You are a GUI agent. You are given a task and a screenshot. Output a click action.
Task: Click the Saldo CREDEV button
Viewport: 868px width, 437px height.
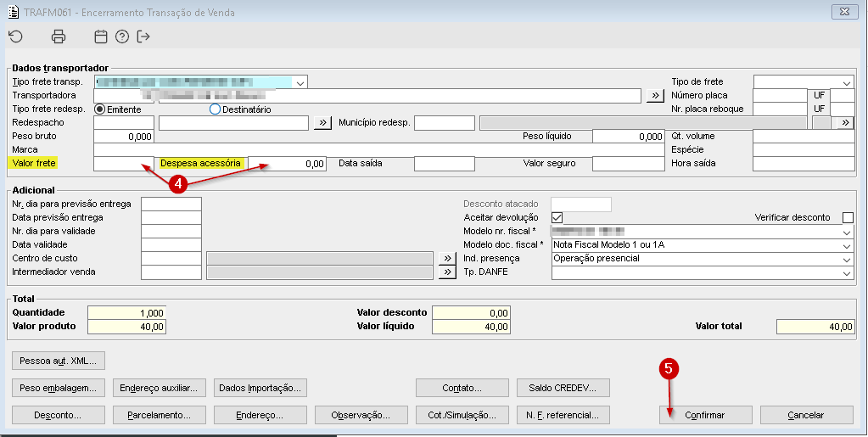(563, 388)
